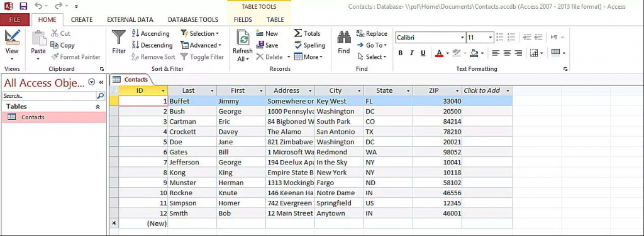Click the Redo arrow
Image resolution: width=644 pixels, height=236 pixels.
58,6
